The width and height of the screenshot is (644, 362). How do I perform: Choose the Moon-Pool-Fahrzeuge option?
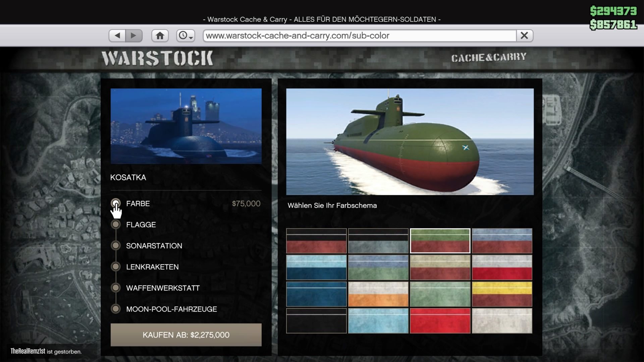tap(116, 309)
